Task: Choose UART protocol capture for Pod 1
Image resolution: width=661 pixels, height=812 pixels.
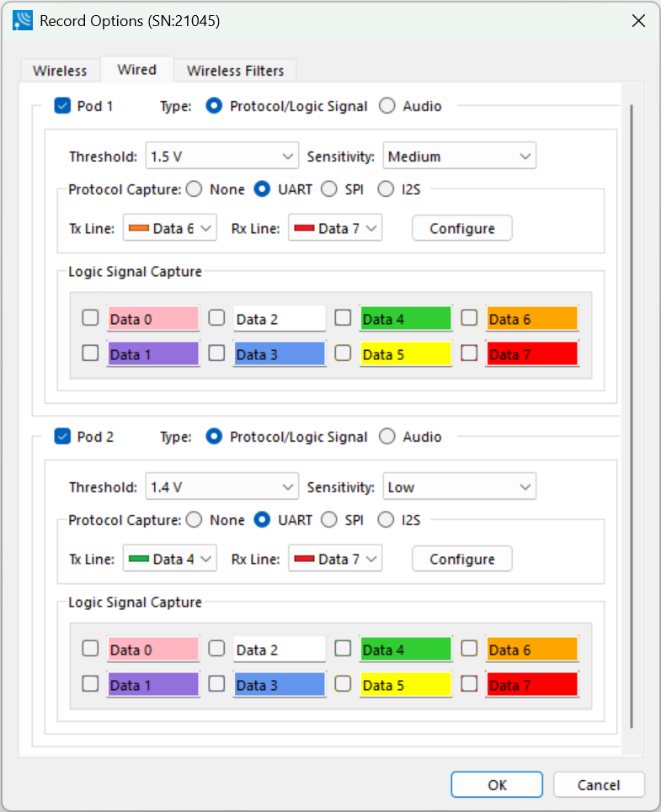Action: (x=262, y=189)
